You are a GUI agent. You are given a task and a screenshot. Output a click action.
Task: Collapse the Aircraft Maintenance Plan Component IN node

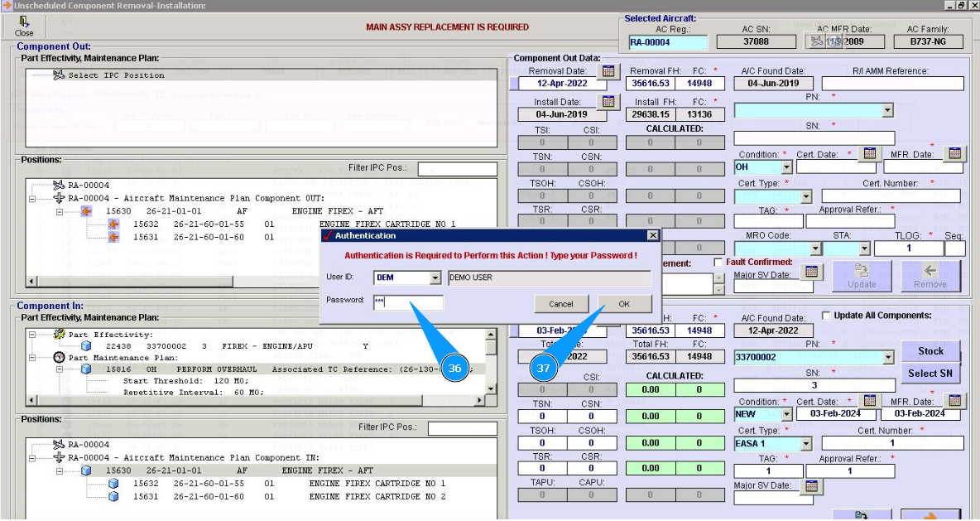tap(32, 458)
